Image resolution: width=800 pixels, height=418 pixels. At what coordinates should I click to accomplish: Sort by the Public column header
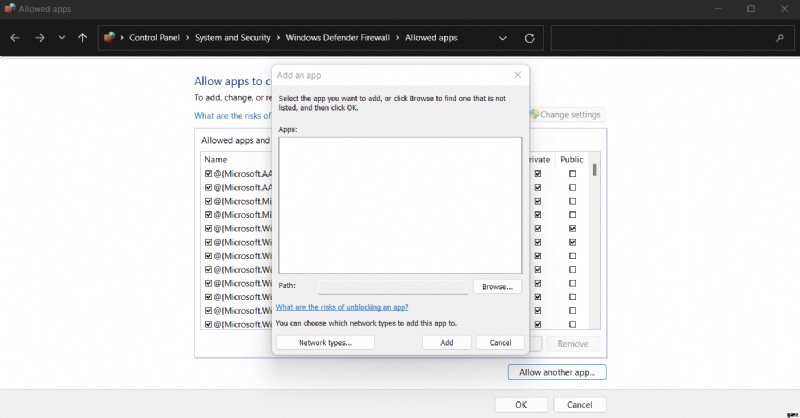[571, 159]
